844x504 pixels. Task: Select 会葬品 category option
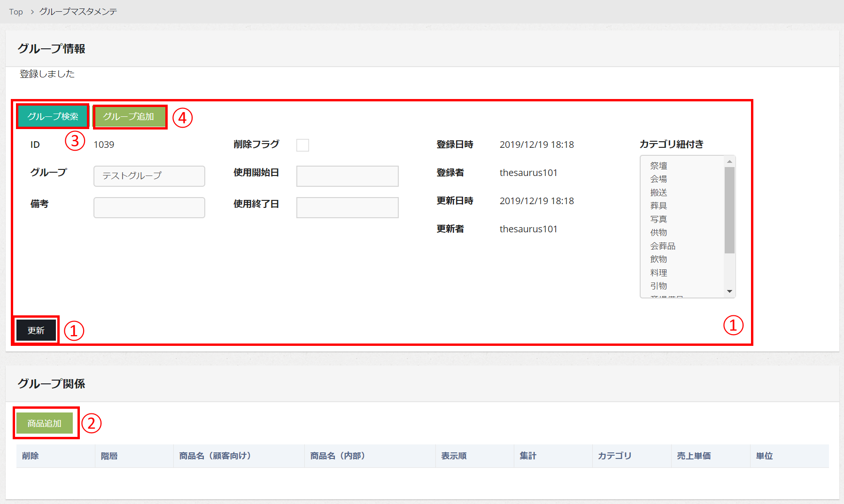662,246
